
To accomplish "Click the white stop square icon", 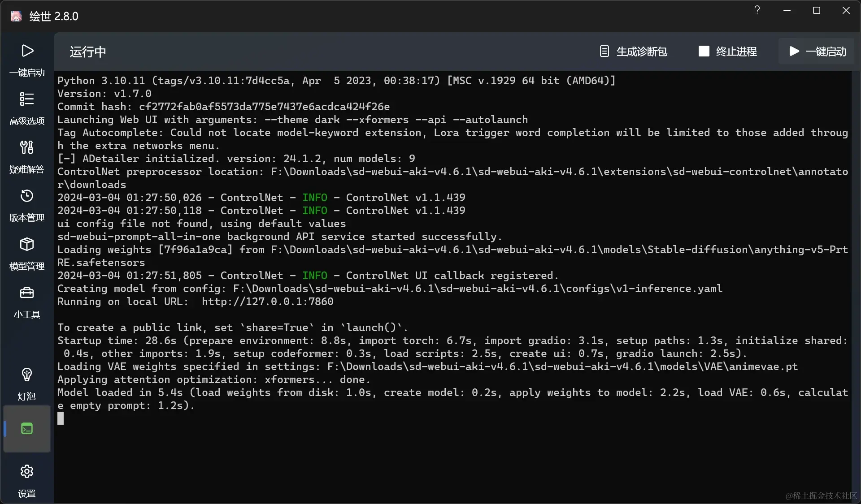I will [x=703, y=51].
